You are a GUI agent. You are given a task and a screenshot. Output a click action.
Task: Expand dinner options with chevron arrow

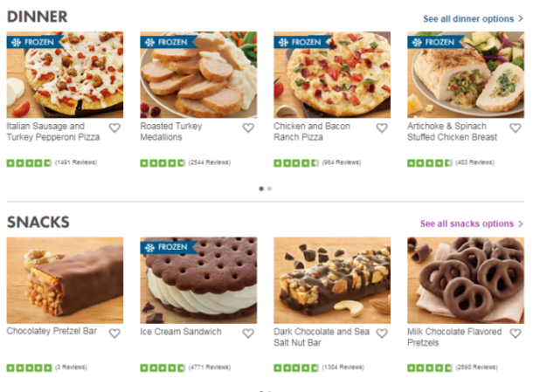pos(521,18)
